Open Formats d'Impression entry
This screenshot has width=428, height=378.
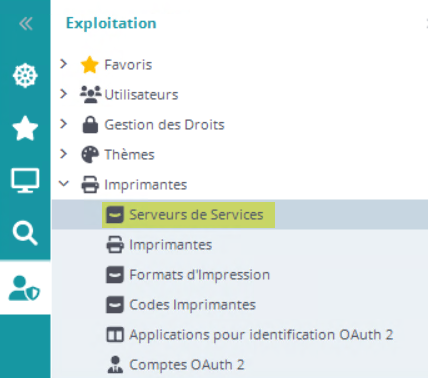pyautogui.click(x=199, y=275)
